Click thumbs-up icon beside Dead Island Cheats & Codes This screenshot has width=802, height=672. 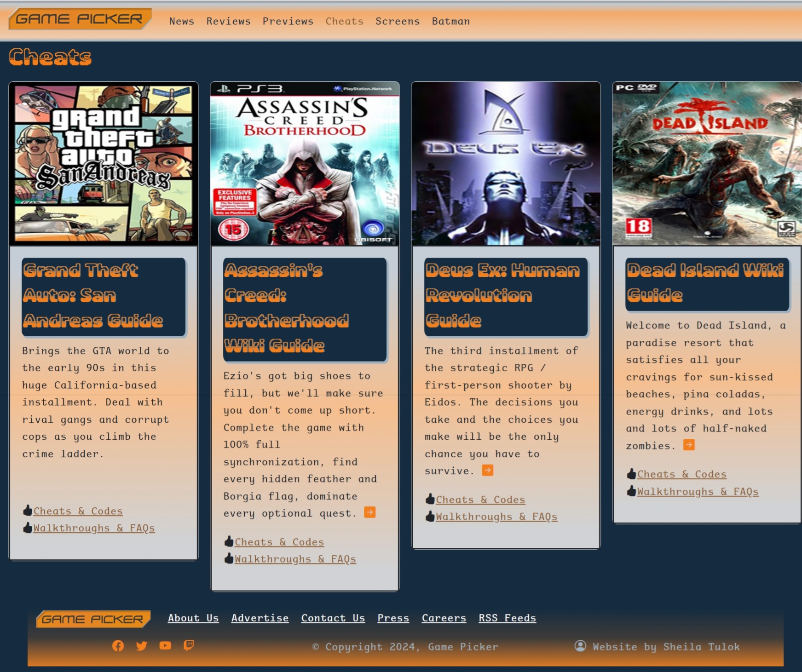[x=631, y=474]
